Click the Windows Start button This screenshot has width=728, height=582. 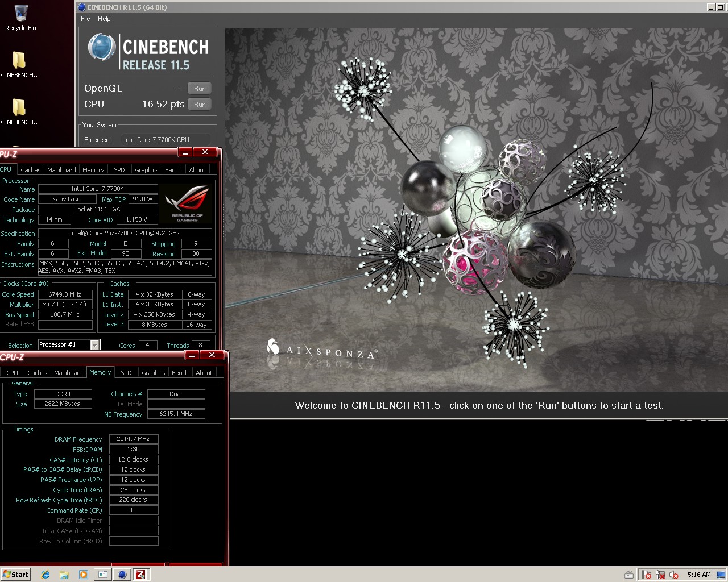(x=15, y=575)
